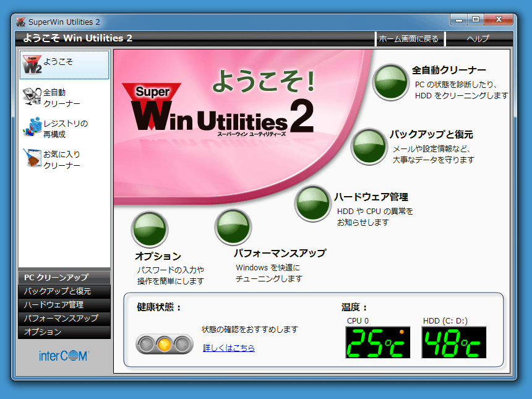Open レジストリの再構成 sidebar icon
This screenshot has height=399, width=532.
pos(32,127)
